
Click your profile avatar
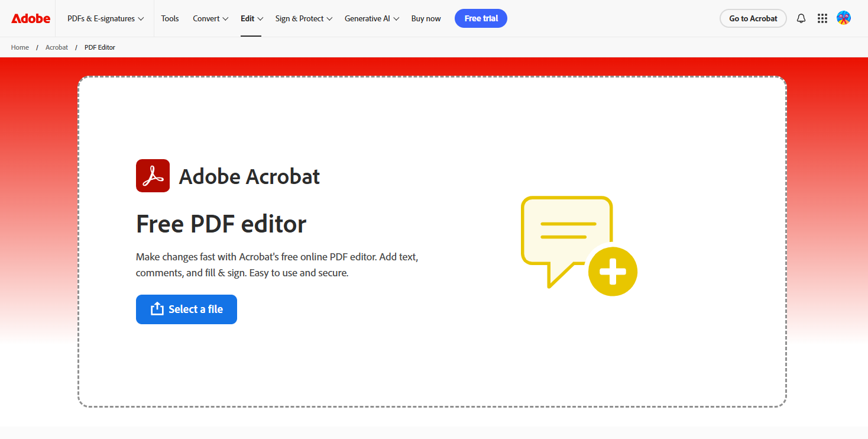(x=844, y=18)
